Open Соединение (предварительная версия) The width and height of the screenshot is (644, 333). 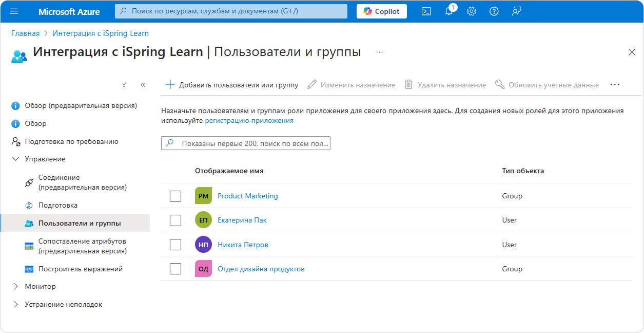click(82, 182)
